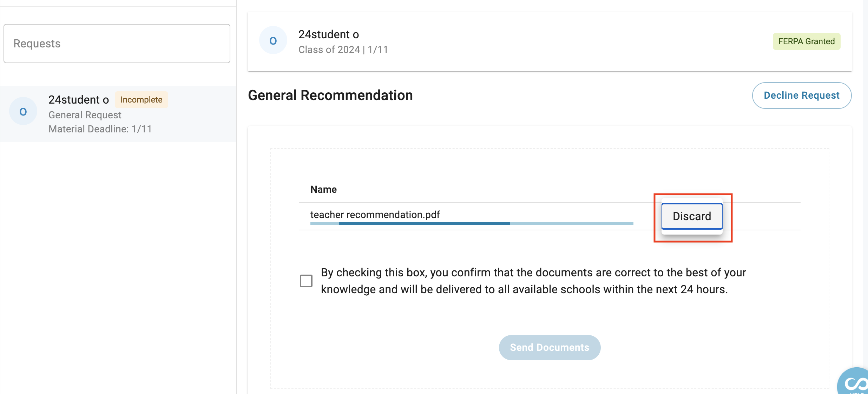The height and width of the screenshot is (394, 868).
Task: Click the Decline Request button
Action: tap(802, 96)
